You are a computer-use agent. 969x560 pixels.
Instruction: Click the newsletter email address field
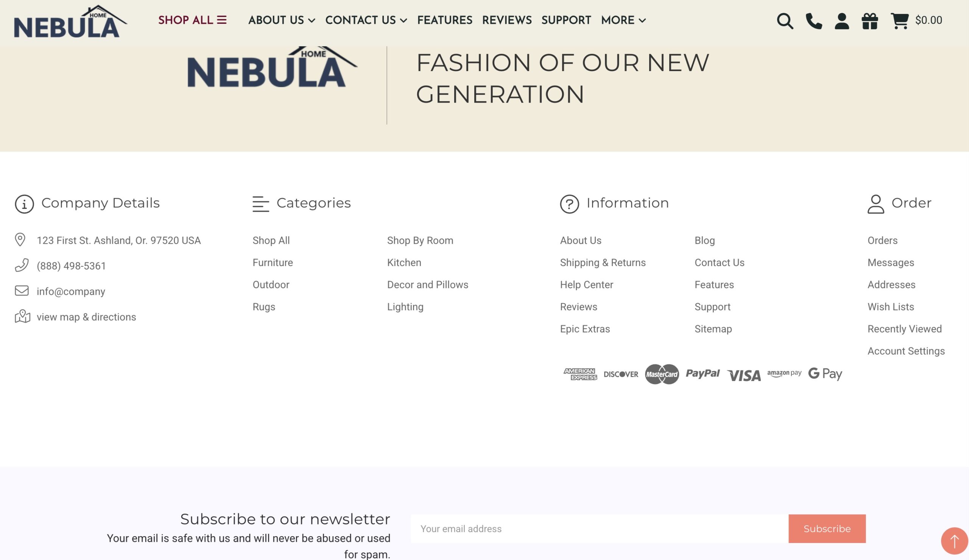coord(599,529)
